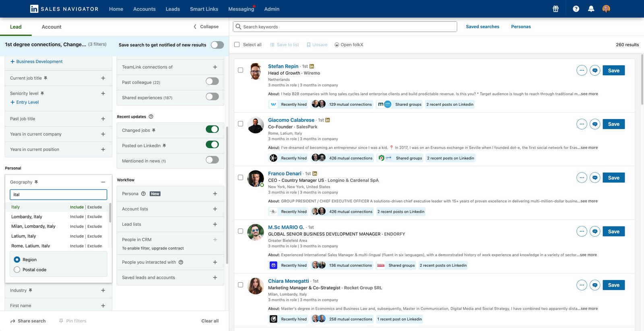This screenshot has height=331, width=644.
Task: Switch to the Account tab
Action: 52,27
